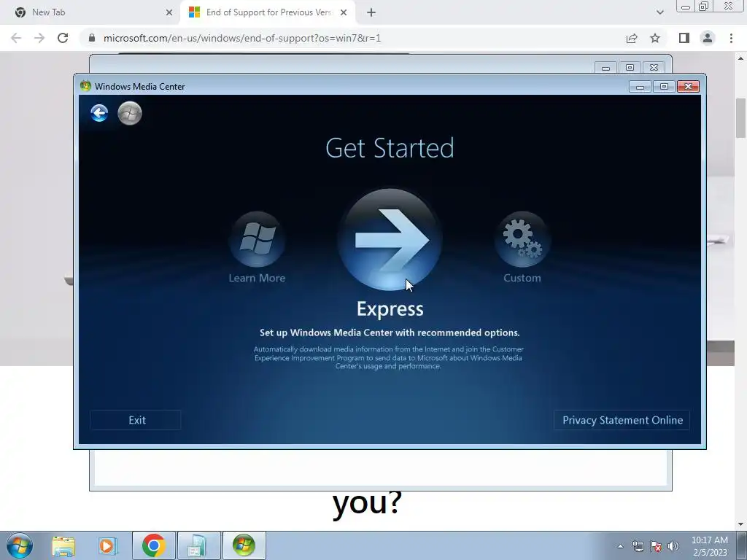Open the Windows Start menu
The height and width of the screenshot is (560, 747).
(x=20, y=545)
